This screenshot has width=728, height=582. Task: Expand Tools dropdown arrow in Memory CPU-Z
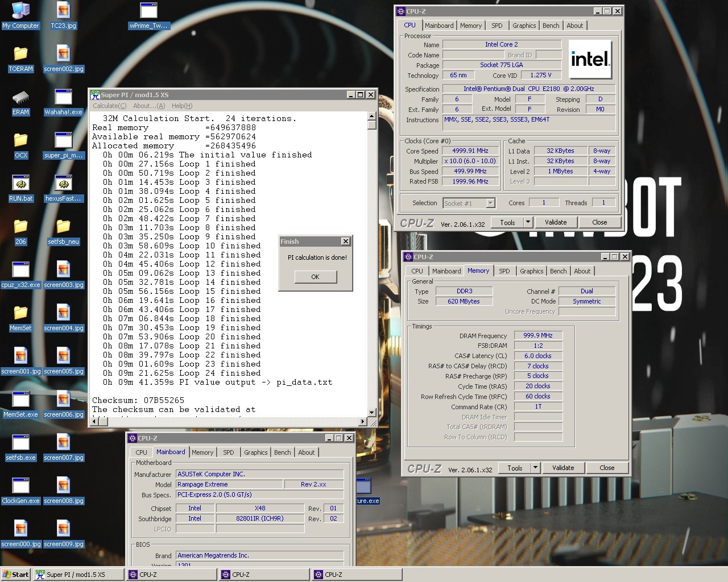coord(535,468)
